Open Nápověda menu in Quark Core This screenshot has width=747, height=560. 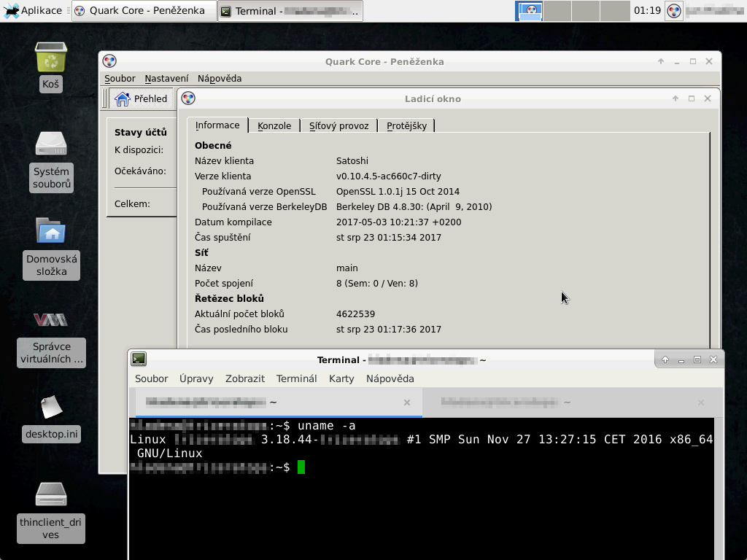click(220, 79)
